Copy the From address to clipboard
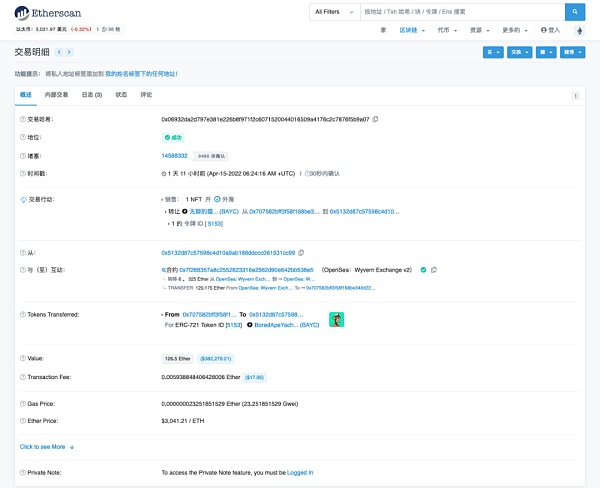The image size is (600, 488). [301, 252]
